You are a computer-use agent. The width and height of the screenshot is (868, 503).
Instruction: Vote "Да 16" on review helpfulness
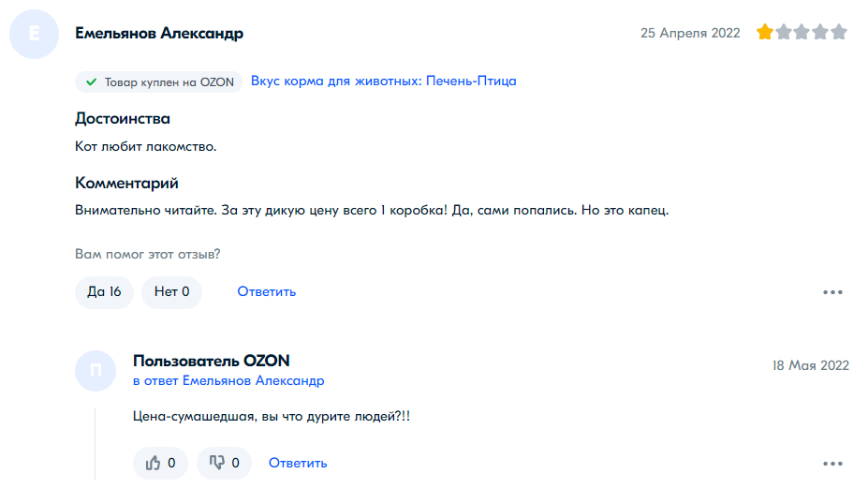coord(104,292)
